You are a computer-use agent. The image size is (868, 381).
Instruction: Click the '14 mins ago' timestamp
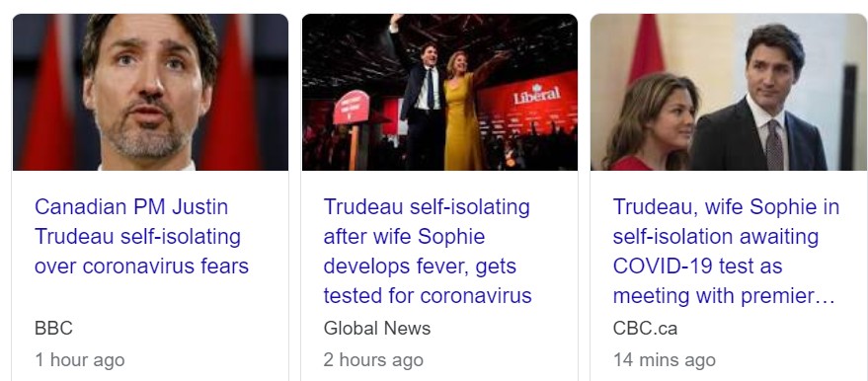(x=665, y=360)
